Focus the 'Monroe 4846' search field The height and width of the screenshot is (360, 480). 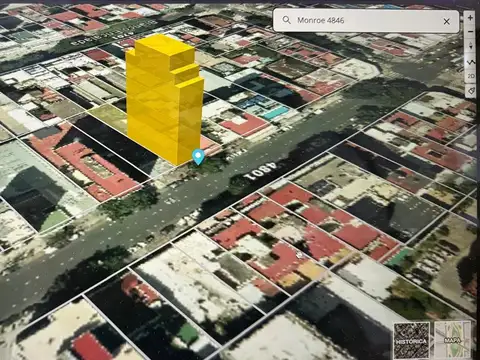pyautogui.click(x=366, y=21)
